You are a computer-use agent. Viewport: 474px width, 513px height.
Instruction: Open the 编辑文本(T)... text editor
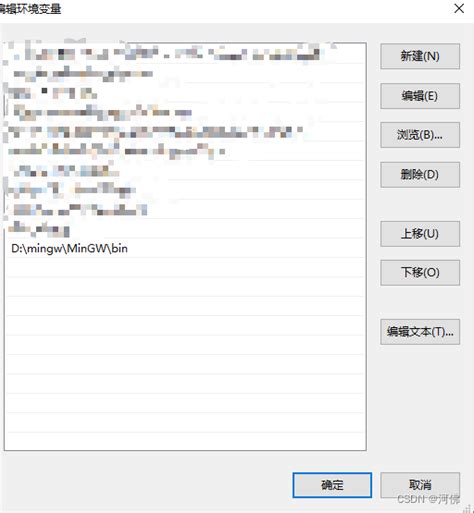(420, 332)
